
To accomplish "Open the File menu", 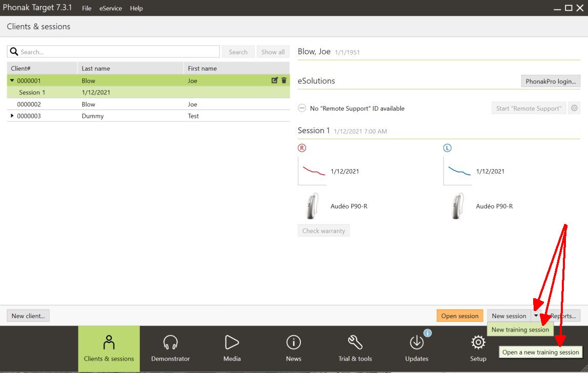I will (x=87, y=8).
